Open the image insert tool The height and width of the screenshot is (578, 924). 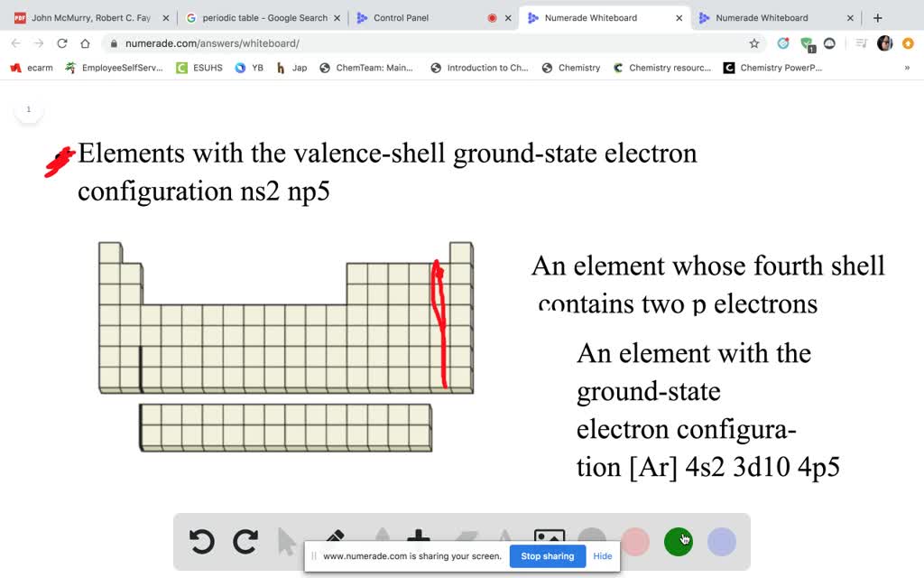tap(550, 536)
